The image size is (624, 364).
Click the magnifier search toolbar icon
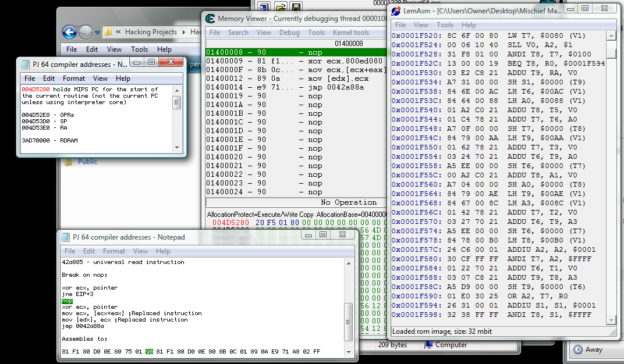point(264,6)
